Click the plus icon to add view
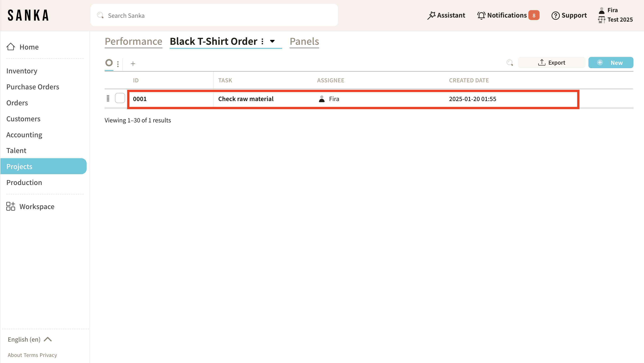Image resolution: width=644 pixels, height=363 pixels. tap(133, 64)
